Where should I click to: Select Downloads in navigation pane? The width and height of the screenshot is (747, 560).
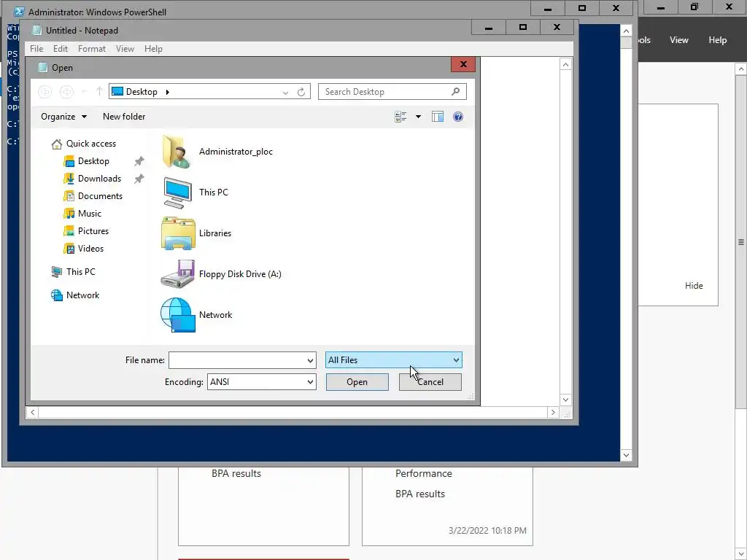(93, 179)
